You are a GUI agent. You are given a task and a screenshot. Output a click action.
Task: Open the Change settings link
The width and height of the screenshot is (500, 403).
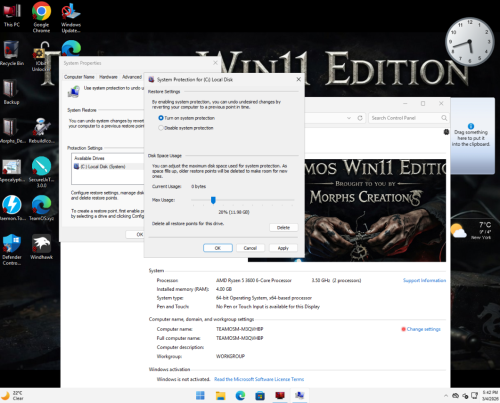coord(423,329)
